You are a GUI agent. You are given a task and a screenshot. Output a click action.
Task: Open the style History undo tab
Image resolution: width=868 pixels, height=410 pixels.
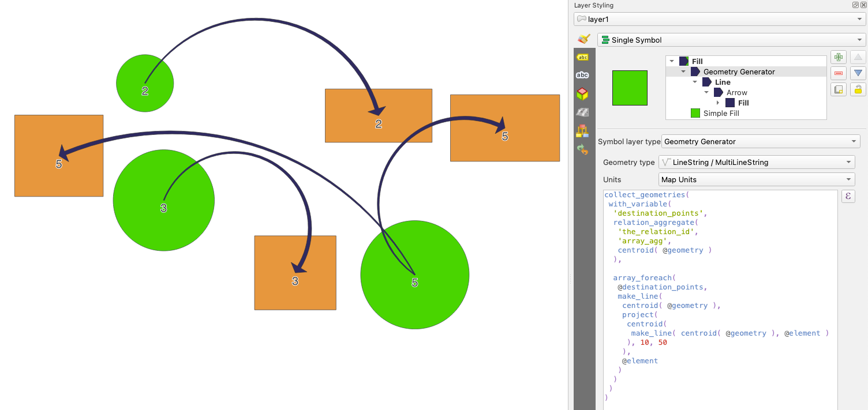(x=583, y=149)
